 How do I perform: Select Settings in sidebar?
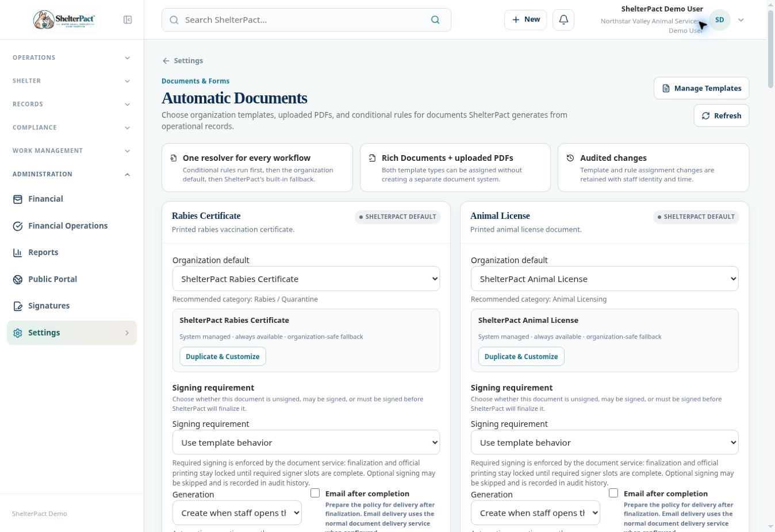pyautogui.click(x=72, y=333)
